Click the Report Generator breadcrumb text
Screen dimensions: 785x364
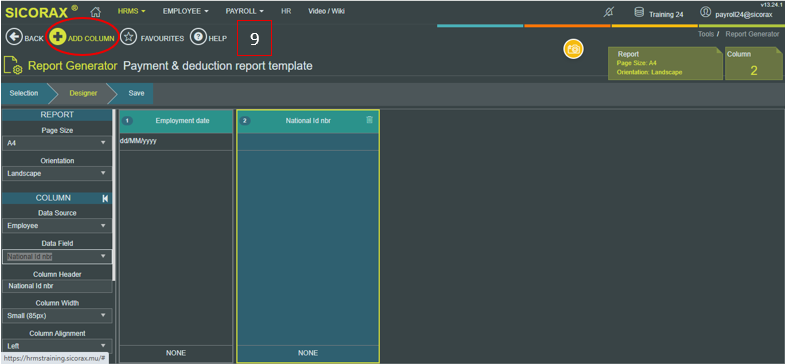(x=752, y=34)
